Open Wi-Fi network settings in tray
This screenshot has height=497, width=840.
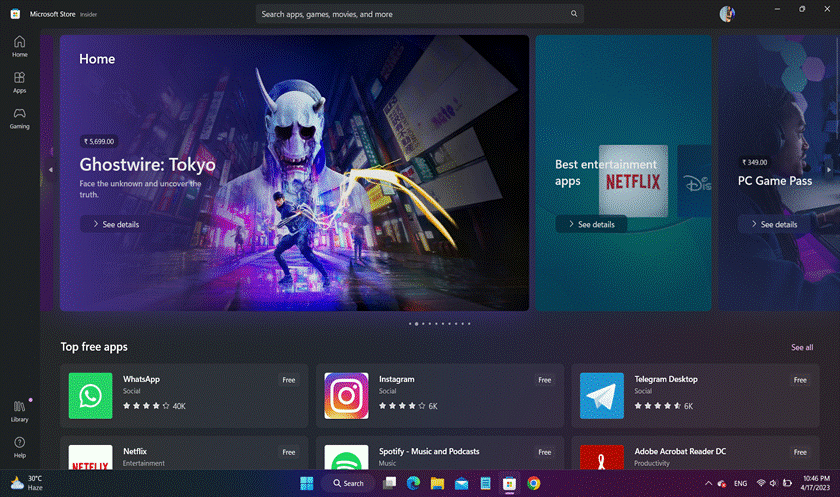coord(761,483)
